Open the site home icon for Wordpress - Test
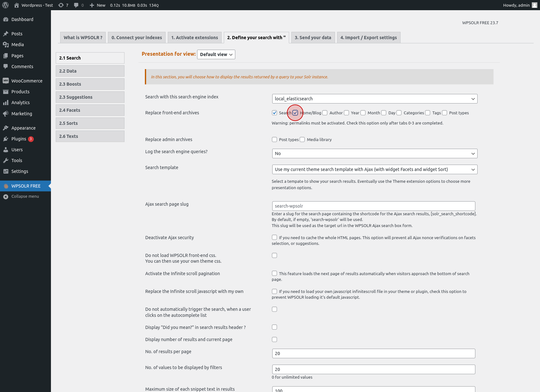Screen dimensions: 540x392 click(x=17, y=5)
